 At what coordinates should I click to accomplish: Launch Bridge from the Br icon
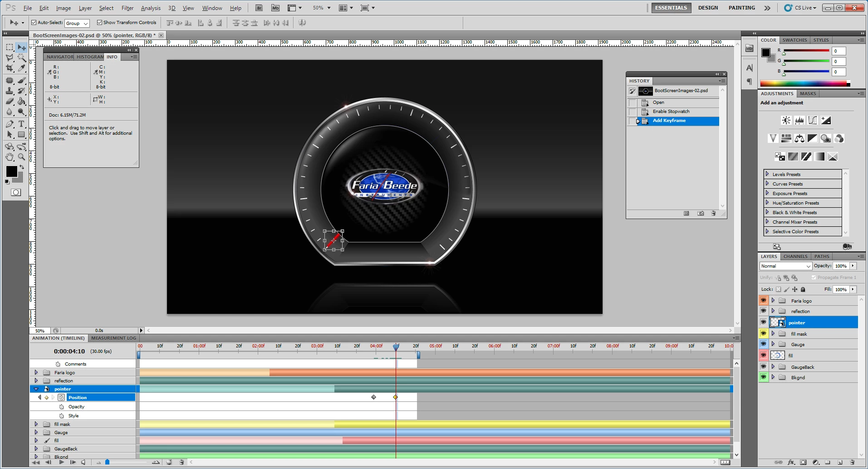(x=259, y=8)
